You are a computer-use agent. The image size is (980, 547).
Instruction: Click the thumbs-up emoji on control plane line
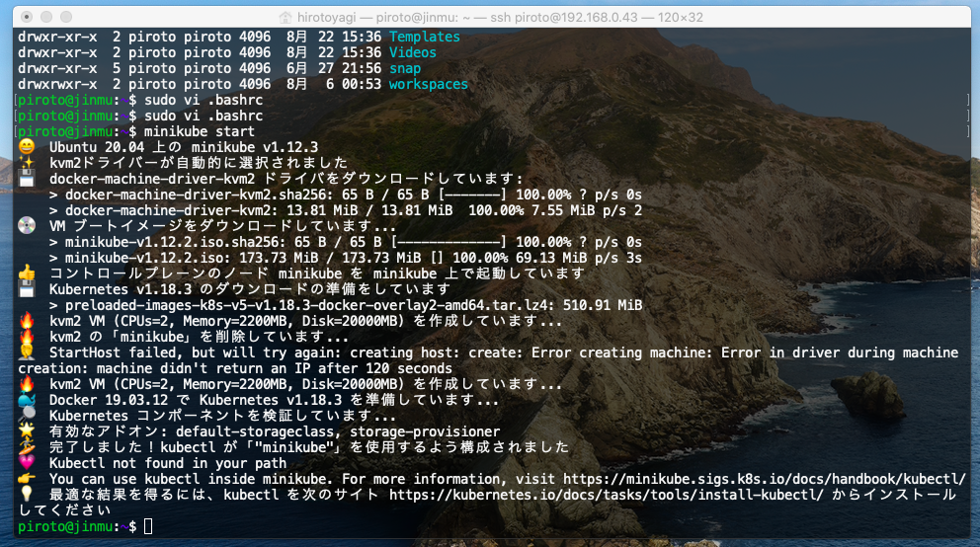click(27, 273)
